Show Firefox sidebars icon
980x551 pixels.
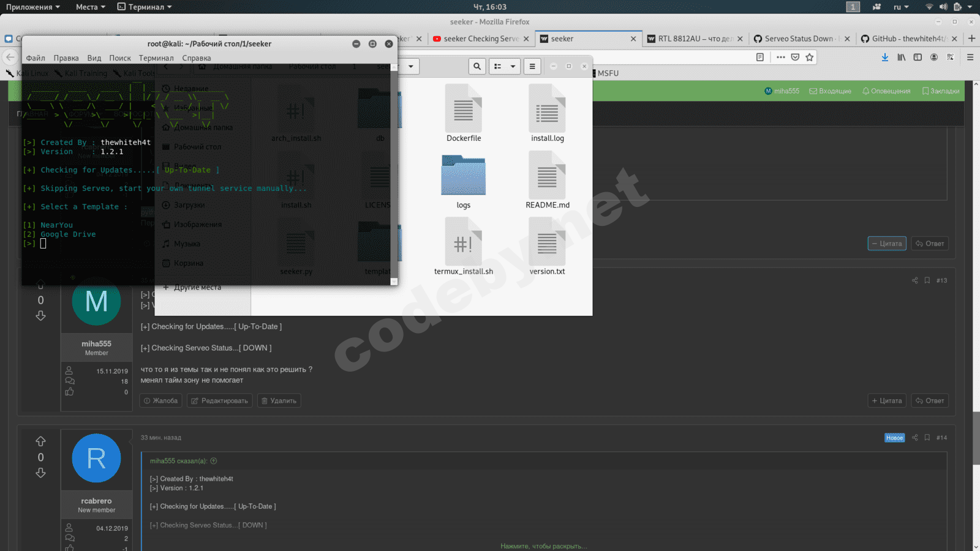point(918,57)
